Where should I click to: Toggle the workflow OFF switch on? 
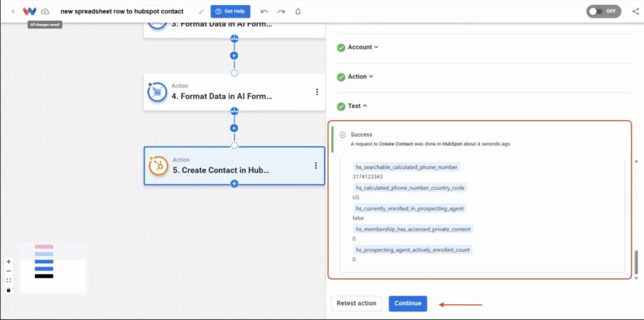[x=603, y=11]
